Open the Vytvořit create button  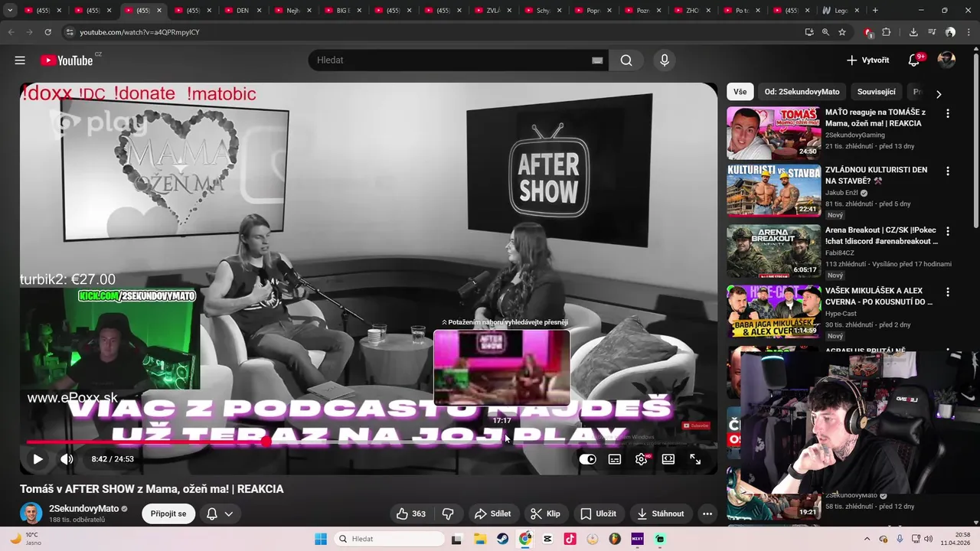pos(868,60)
